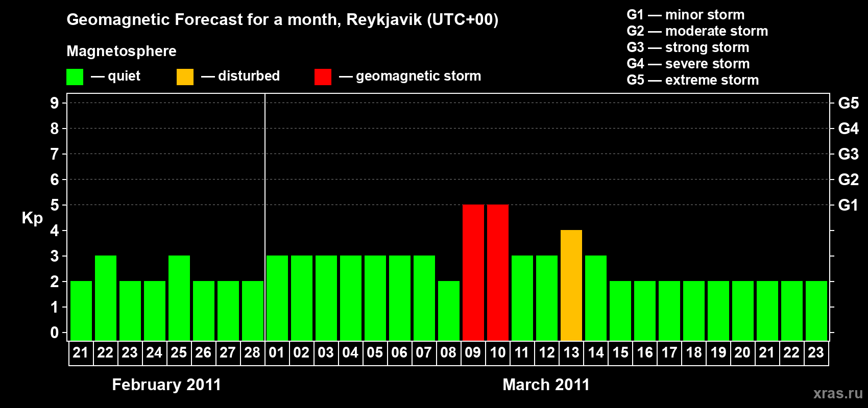The width and height of the screenshot is (868, 408).
Task: Click the green bar for February 22
Action: [x=105, y=298]
